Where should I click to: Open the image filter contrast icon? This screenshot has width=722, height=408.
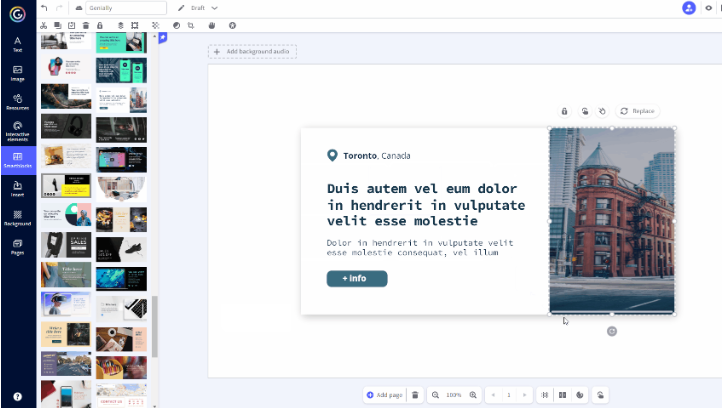tap(176, 25)
